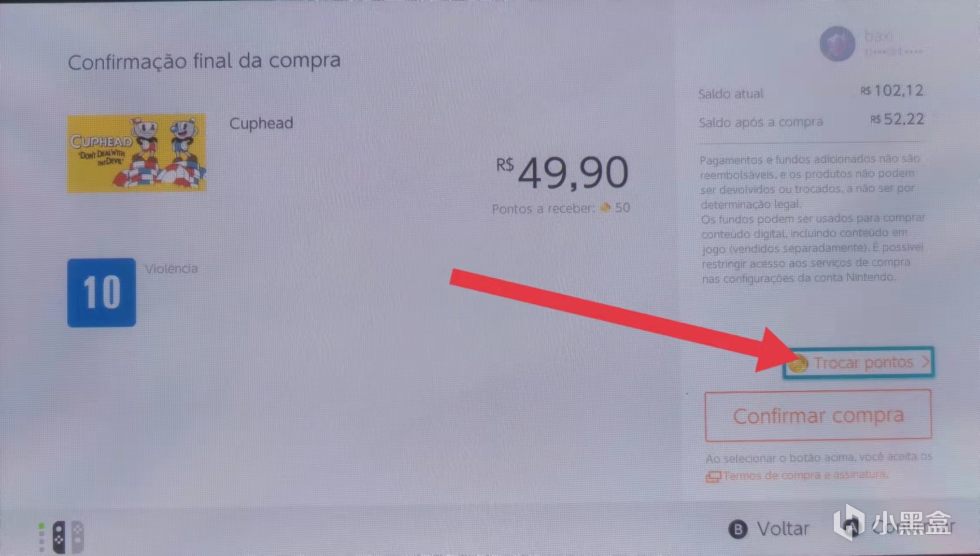Expand the Trocar pontos chevron arrow
Image resolution: width=980 pixels, height=556 pixels.
tap(924, 362)
